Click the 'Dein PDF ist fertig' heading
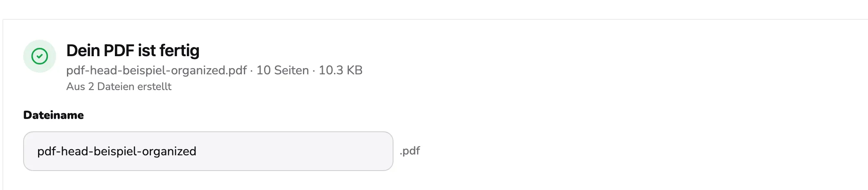 click(133, 51)
